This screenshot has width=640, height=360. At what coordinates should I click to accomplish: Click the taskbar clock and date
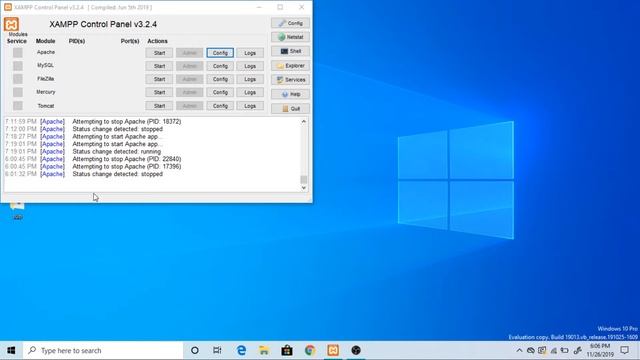pos(600,350)
